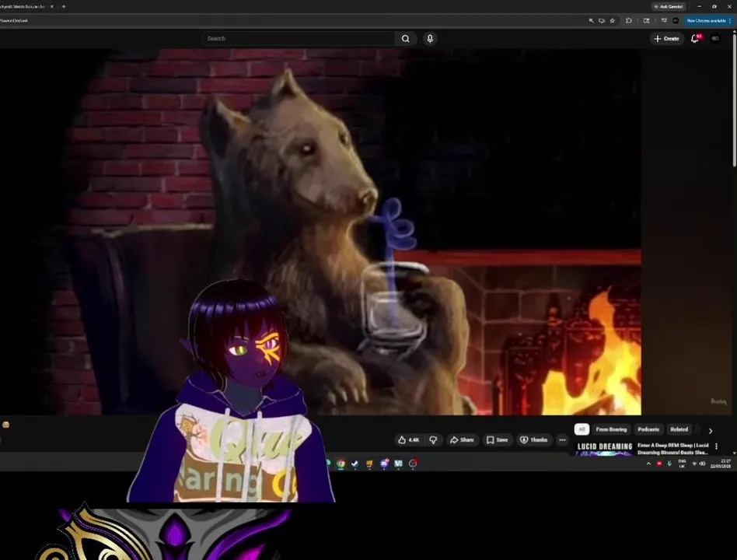Open the YouTube notifications bell
Viewport: 737px width, 560px height.
pyautogui.click(x=695, y=39)
